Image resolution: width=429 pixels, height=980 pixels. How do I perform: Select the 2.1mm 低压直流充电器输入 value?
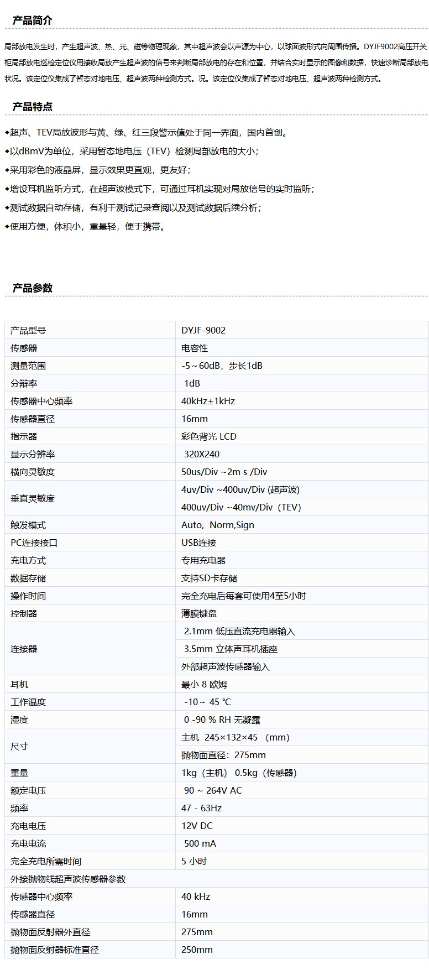coord(239,631)
